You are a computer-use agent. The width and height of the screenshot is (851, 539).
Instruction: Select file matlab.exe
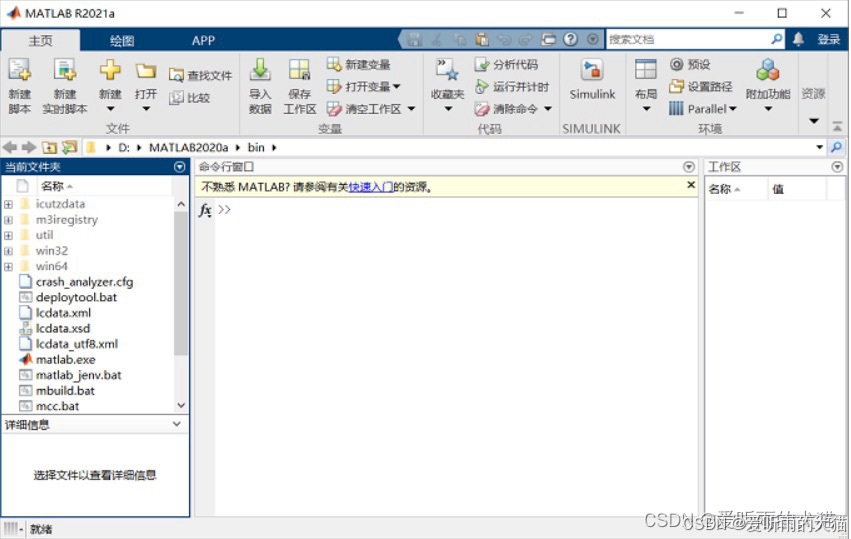click(x=65, y=360)
